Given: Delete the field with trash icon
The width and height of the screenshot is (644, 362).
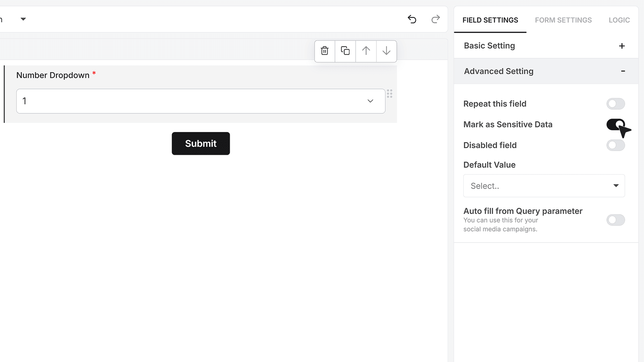Looking at the screenshot, I should coord(325,51).
